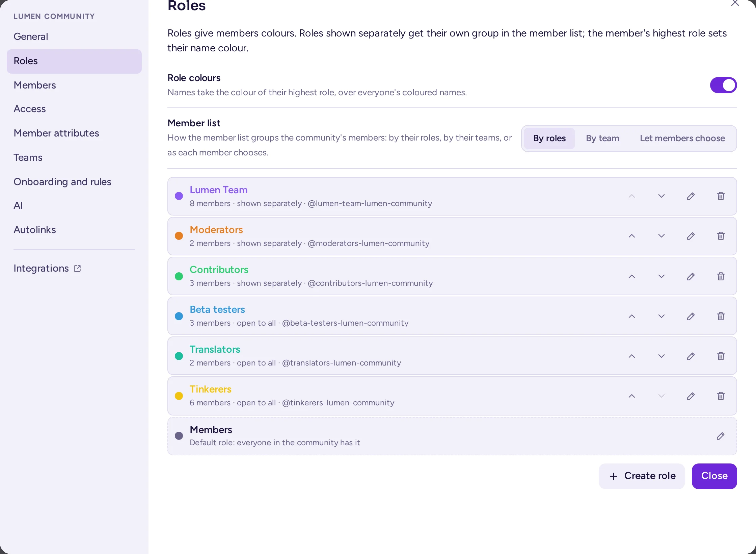Viewport: 756px width, 554px height.
Task: Edit the Beta testers role
Action: (x=691, y=316)
